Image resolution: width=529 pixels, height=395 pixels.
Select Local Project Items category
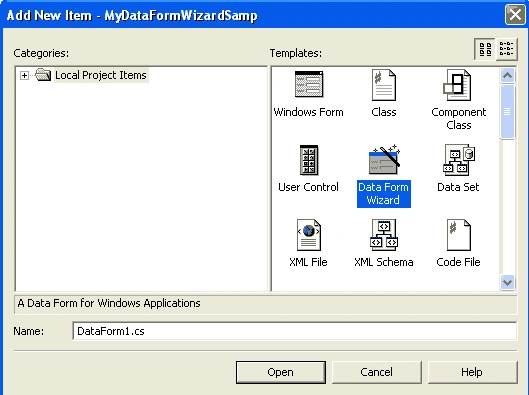coord(101,75)
